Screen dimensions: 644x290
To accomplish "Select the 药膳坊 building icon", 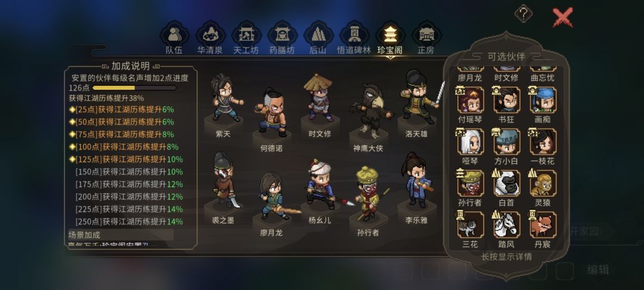I will (x=283, y=35).
